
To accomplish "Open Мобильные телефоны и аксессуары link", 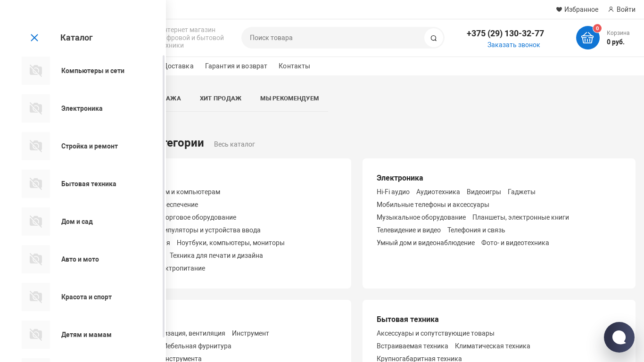I will 433,205.
